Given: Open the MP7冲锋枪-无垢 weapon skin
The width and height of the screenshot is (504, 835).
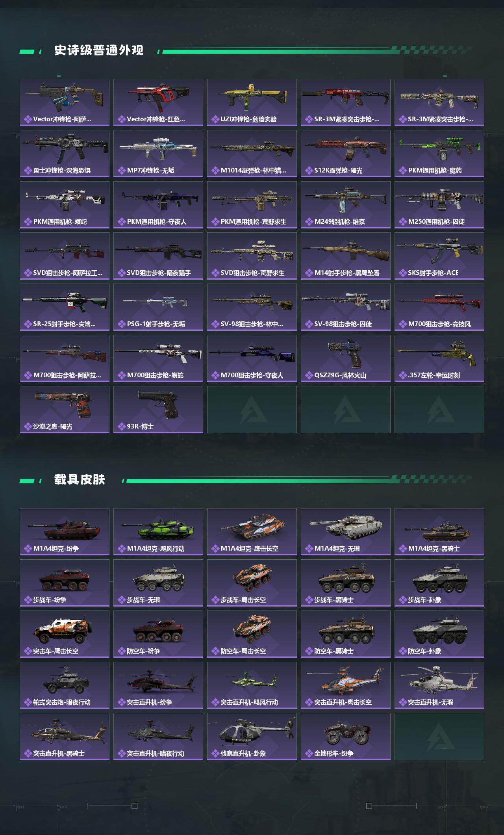Looking at the screenshot, I should (x=158, y=154).
